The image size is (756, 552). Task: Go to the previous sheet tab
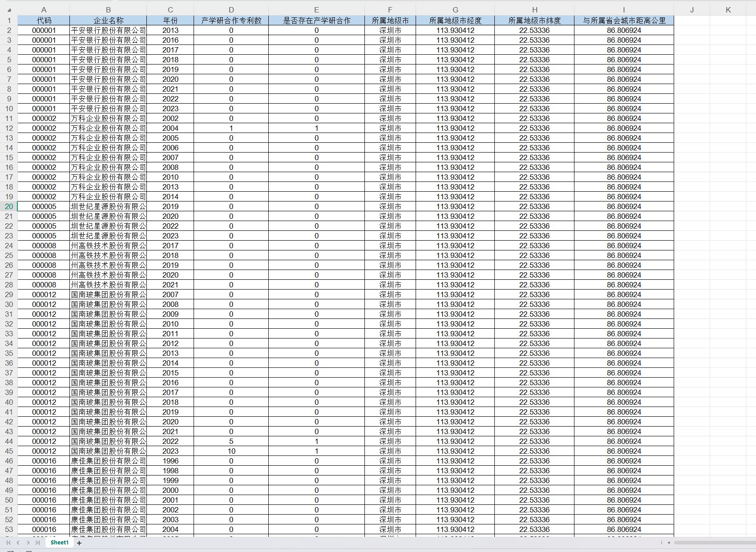tap(18, 543)
